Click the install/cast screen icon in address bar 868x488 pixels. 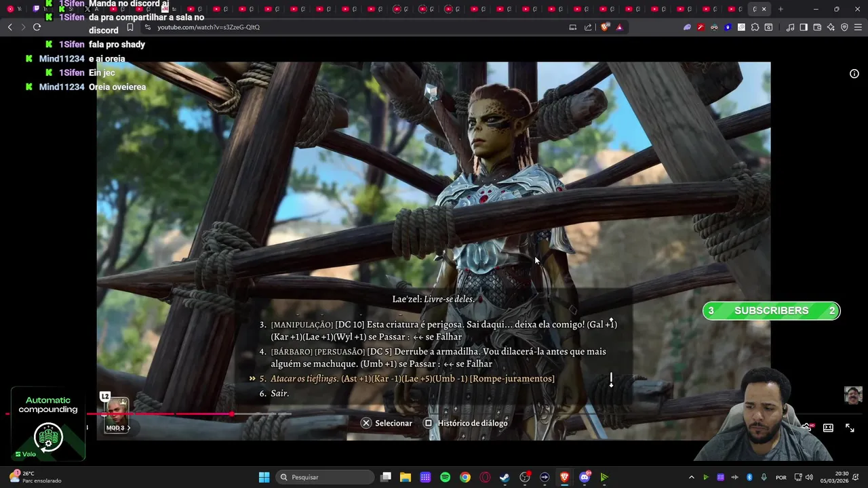point(573,27)
